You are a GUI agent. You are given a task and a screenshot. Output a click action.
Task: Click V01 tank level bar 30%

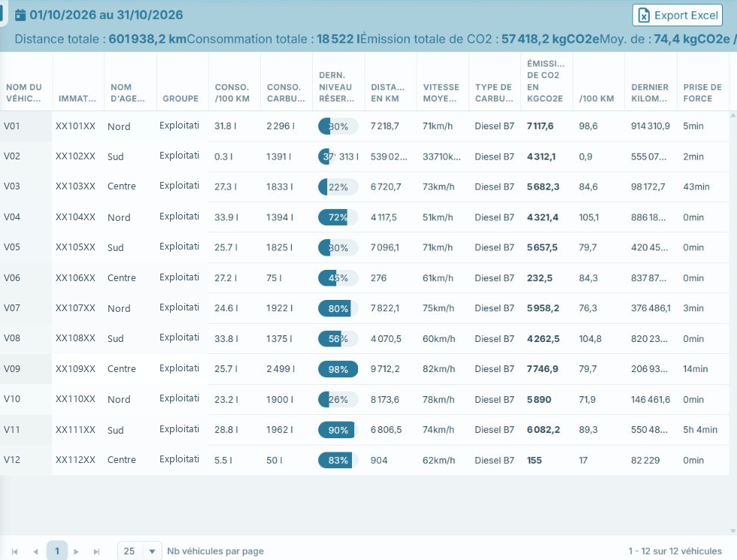coord(338,126)
